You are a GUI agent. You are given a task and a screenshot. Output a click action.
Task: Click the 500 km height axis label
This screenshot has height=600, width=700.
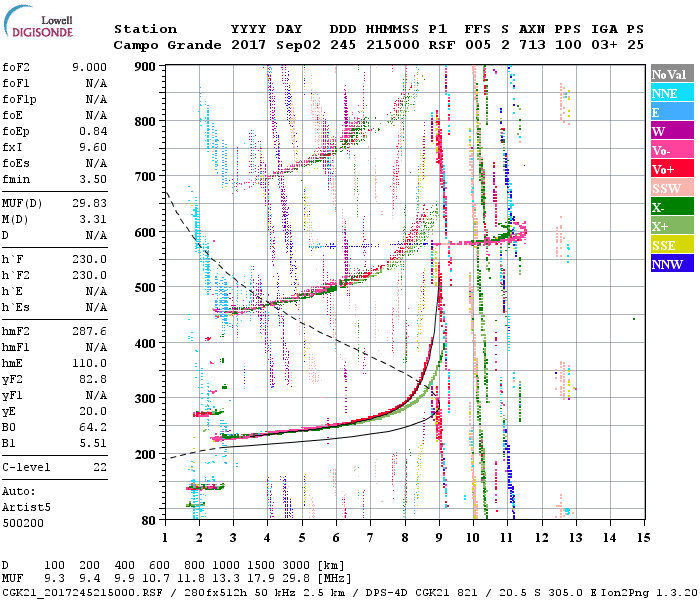click(146, 288)
